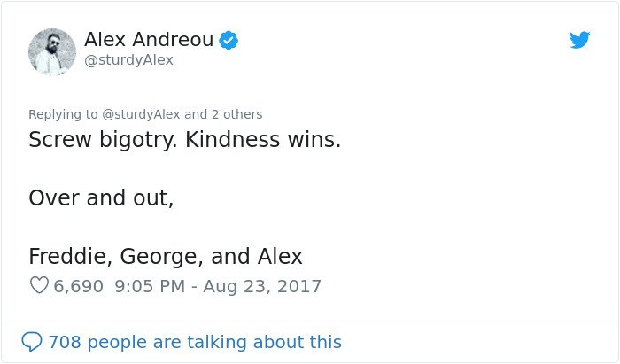Screen dimensions: 620x364
Task: Like the tweet with the heart icon
Action: (39, 285)
